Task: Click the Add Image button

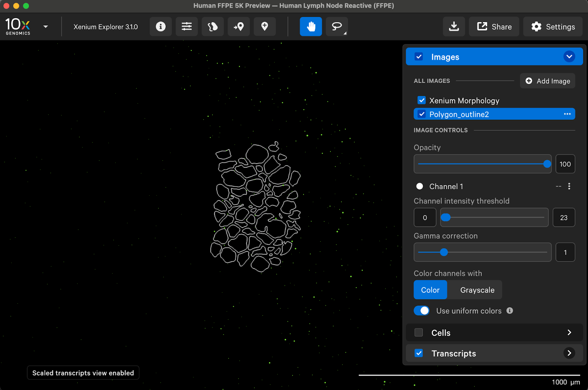Action: pos(548,81)
